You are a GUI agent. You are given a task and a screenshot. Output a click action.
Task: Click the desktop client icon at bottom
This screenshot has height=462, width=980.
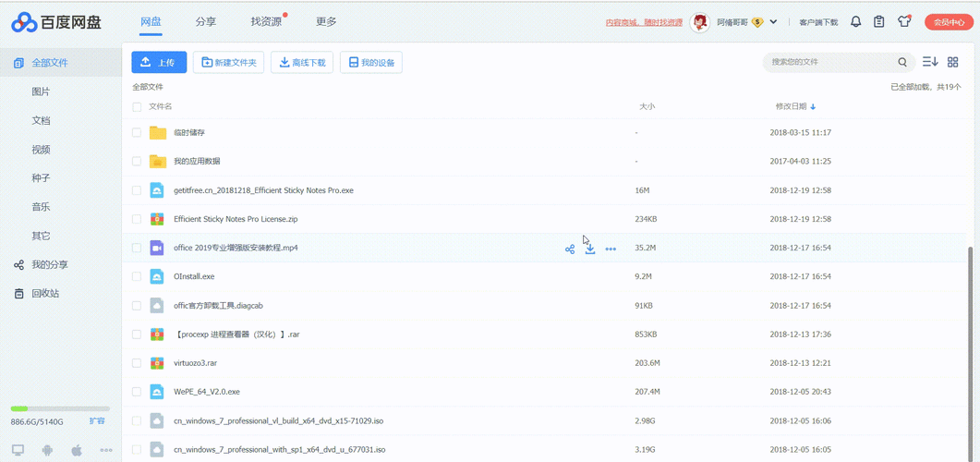tap(18, 450)
